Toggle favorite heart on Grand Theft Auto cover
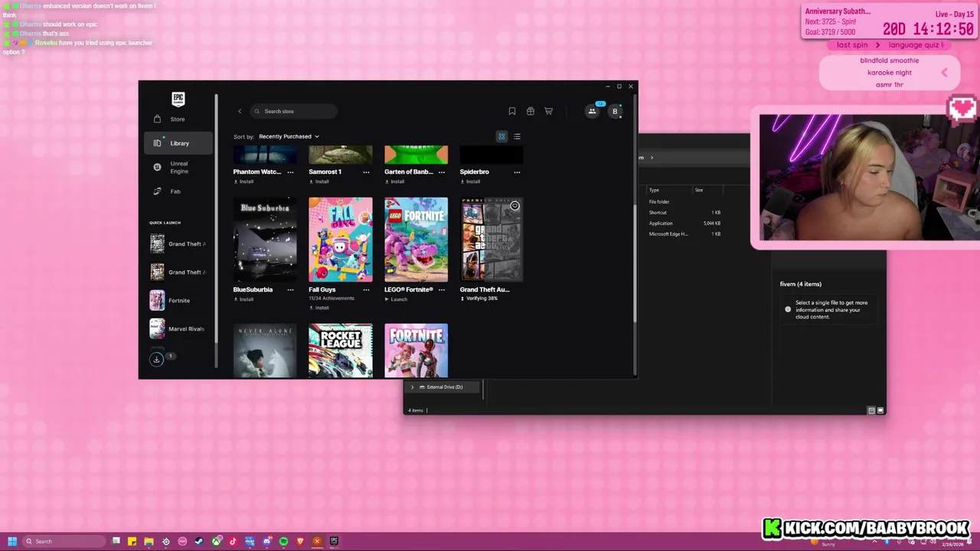 (514, 206)
